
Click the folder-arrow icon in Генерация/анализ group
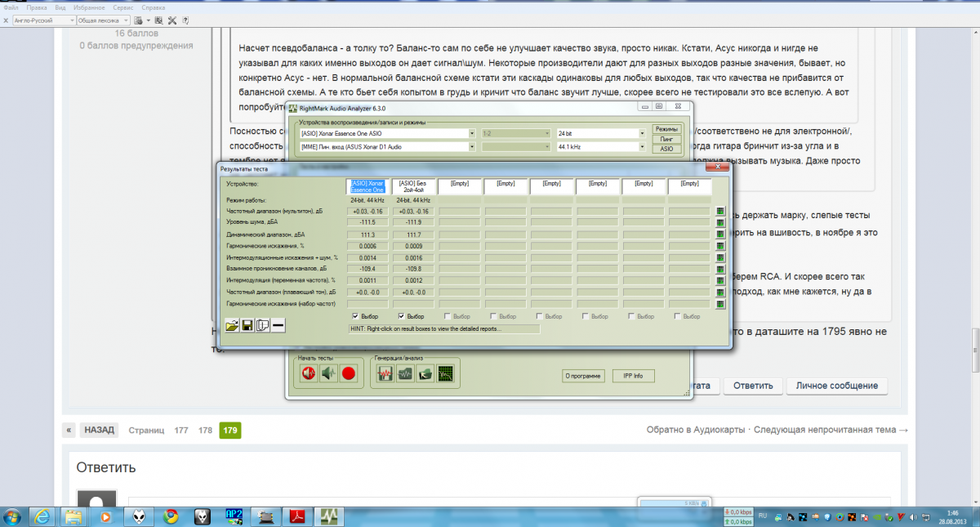[425, 374]
